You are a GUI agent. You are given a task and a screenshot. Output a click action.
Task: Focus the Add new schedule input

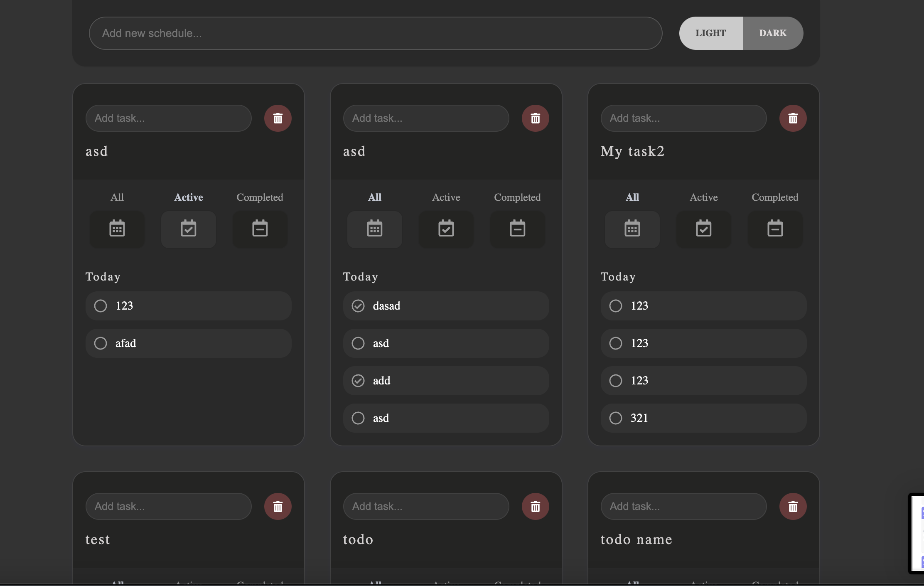coord(375,33)
